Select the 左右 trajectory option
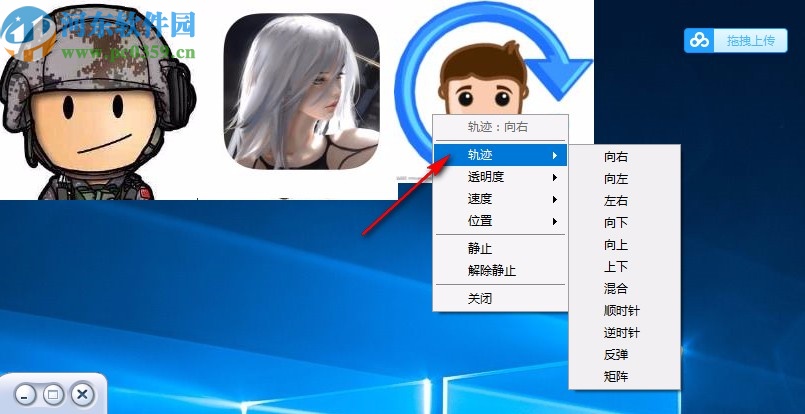Image resolution: width=805 pixels, height=414 pixels. 625,201
